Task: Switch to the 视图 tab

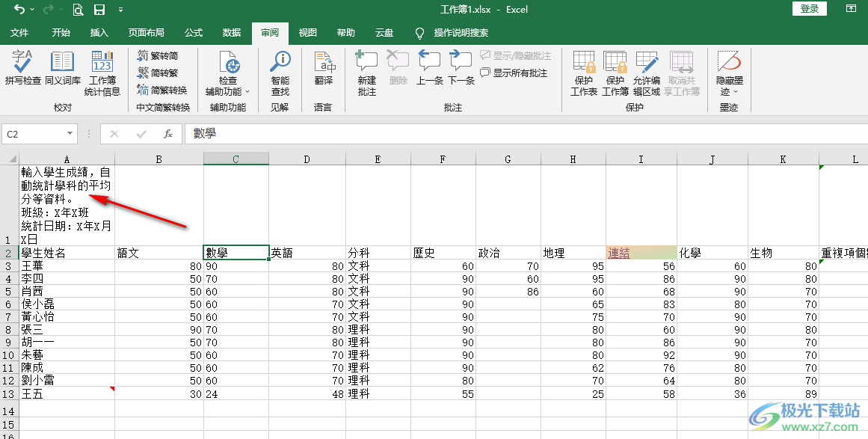Action: [x=308, y=33]
